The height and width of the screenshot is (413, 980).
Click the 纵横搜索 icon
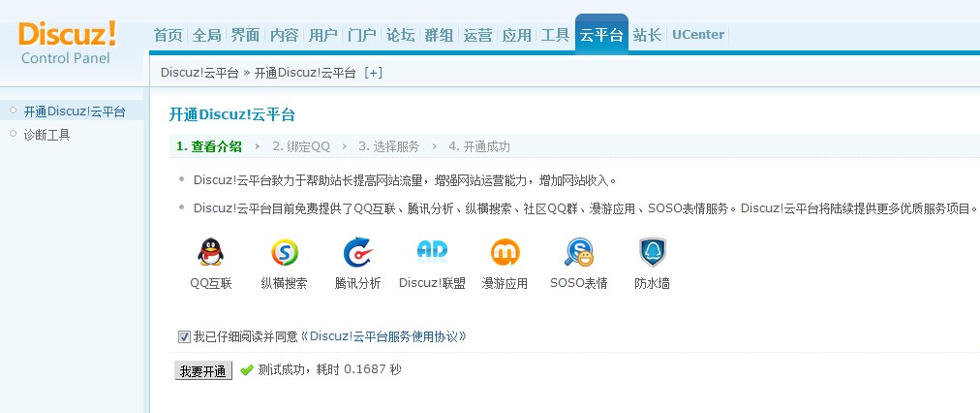point(285,252)
